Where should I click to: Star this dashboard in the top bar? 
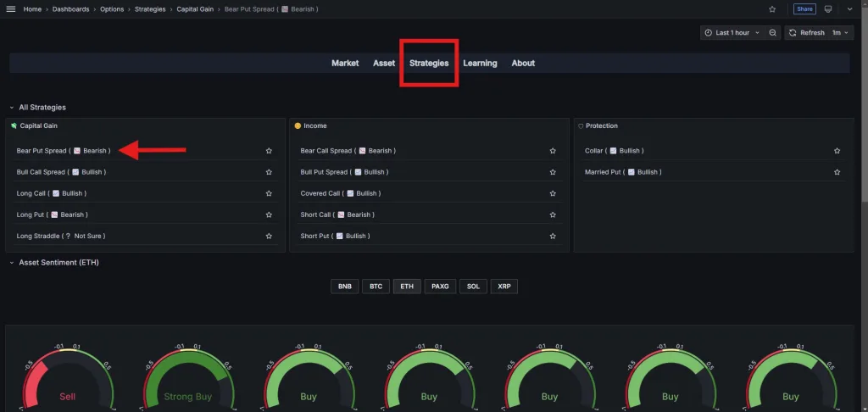pyautogui.click(x=772, y=9)
